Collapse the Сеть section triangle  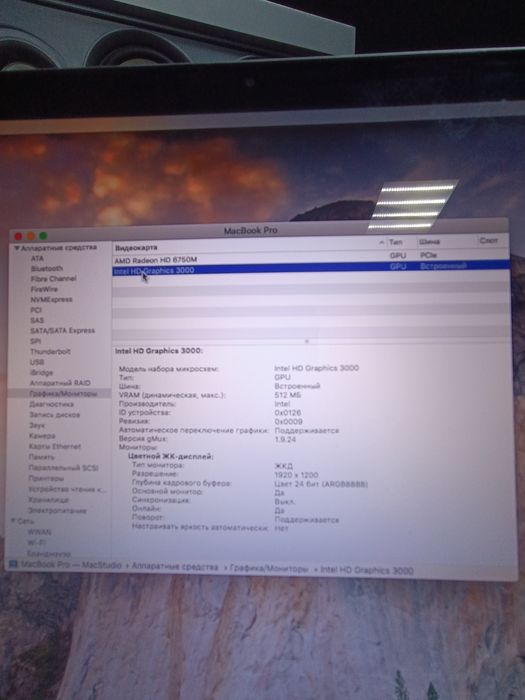coord(13,521)
